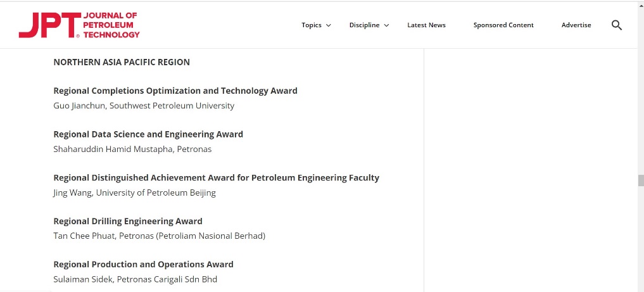This screenshot has height=292, width=644.
Task: Click Shaharuddin Hamid Mustapha, Petronas
Action: (132, 149)
